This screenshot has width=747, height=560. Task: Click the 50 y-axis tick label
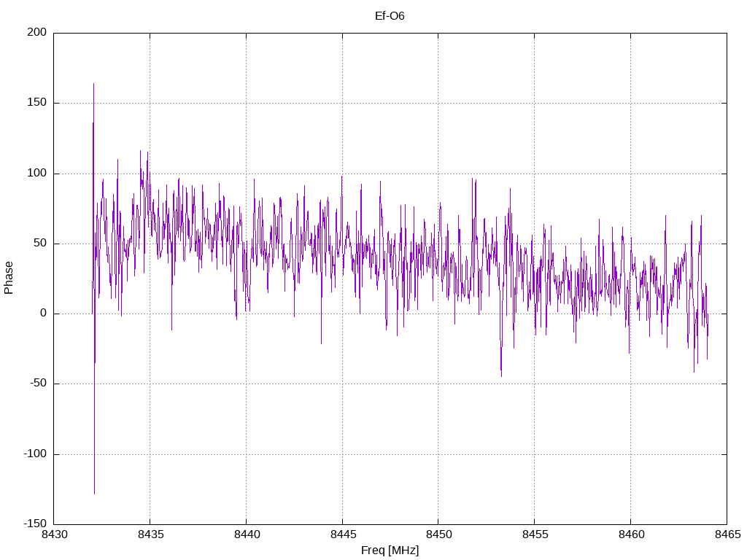[40, 243]
